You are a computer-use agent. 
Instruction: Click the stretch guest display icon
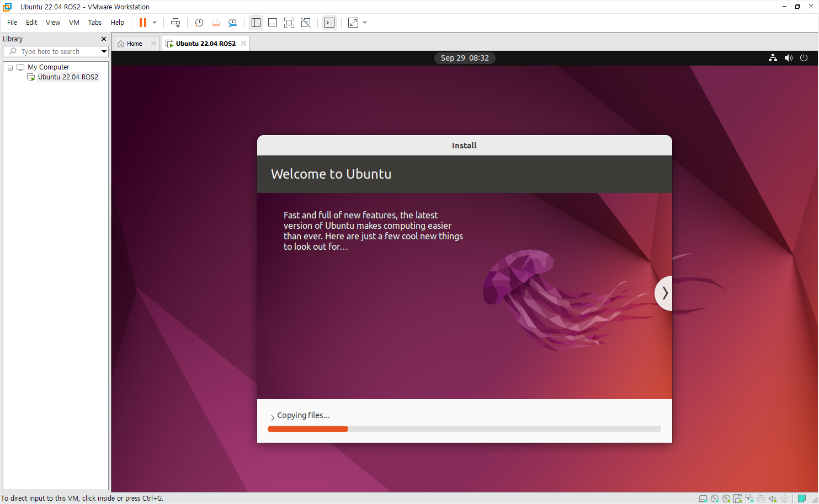pyautogui.click(x=353, y=23)
